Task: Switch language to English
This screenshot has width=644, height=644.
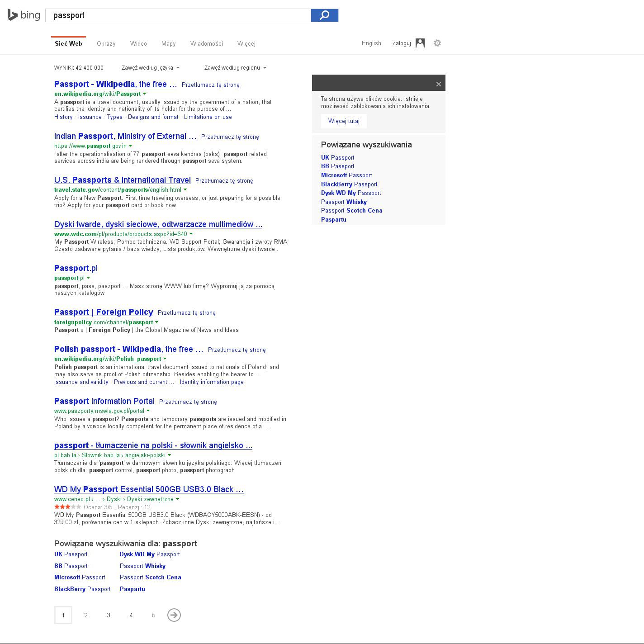Action: [371, 43]
